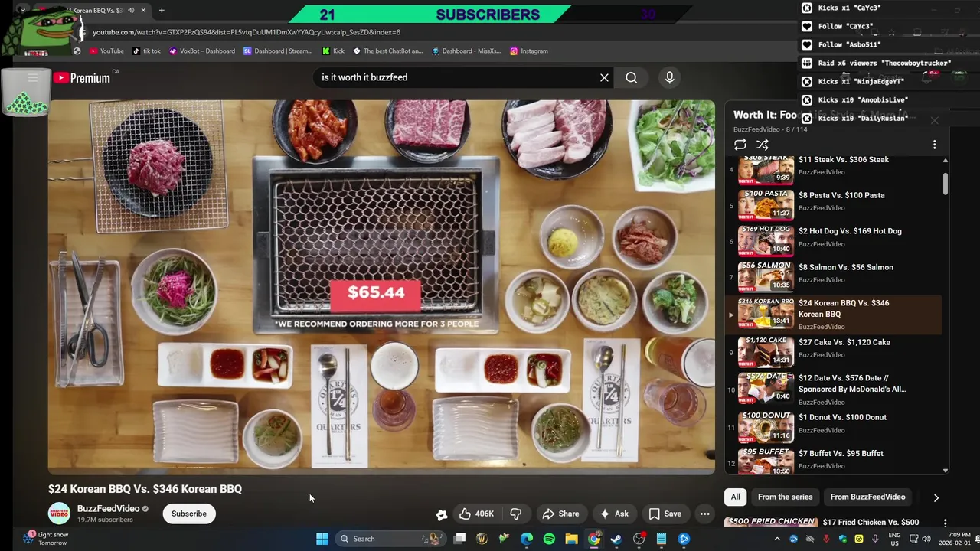Open the Kick bookmark
The height and width of the screenshot is (551, 980).
tap(333, 51)
